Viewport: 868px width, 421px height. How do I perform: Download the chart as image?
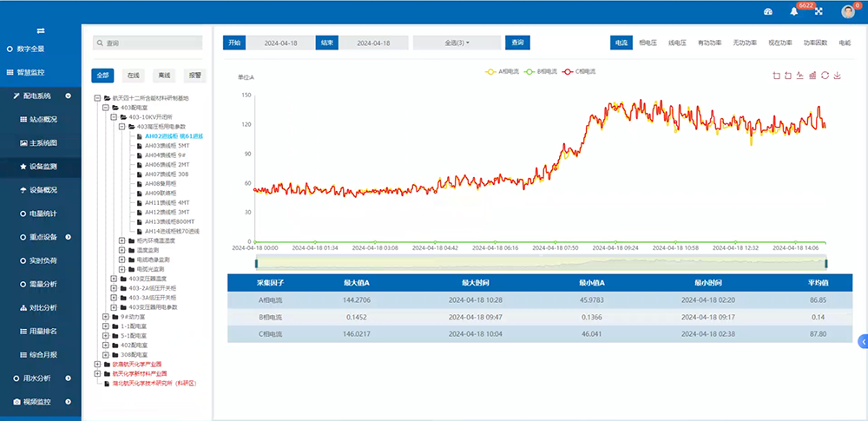point(838,76)
